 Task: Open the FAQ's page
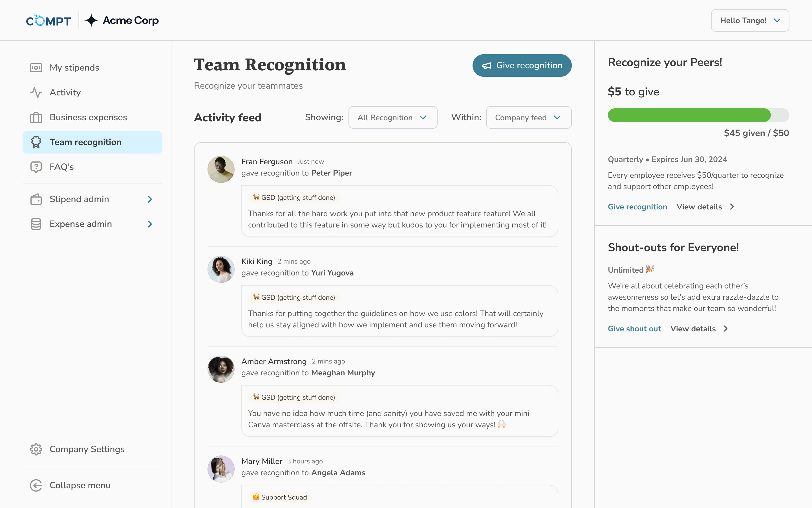point(92,167)
